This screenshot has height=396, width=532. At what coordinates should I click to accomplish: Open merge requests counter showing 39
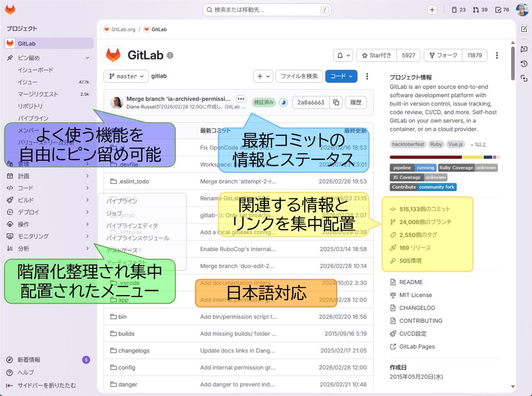[480, 10]
